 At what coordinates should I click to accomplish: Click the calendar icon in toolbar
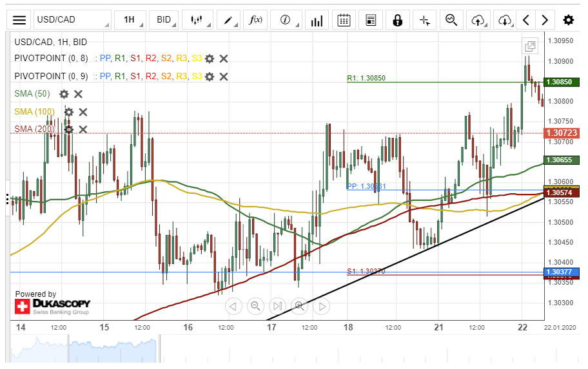point(344,20)
